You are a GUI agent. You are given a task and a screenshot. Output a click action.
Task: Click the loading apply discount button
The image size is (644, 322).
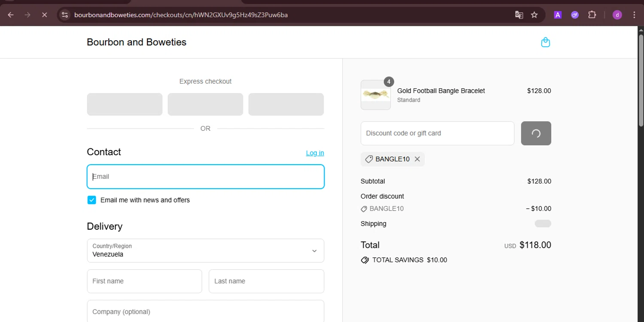click(x=536, y=133)
